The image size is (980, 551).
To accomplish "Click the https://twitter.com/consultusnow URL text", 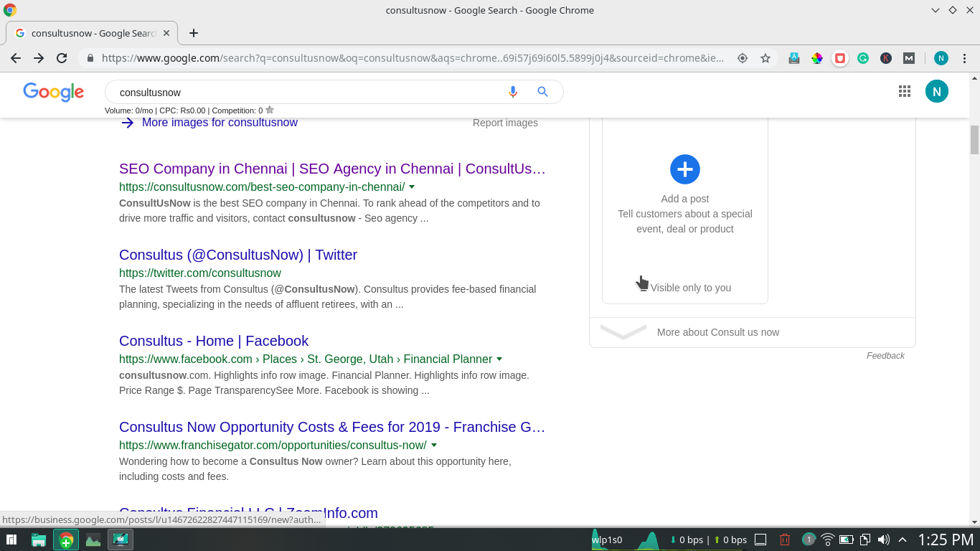I will pos(200,273).
